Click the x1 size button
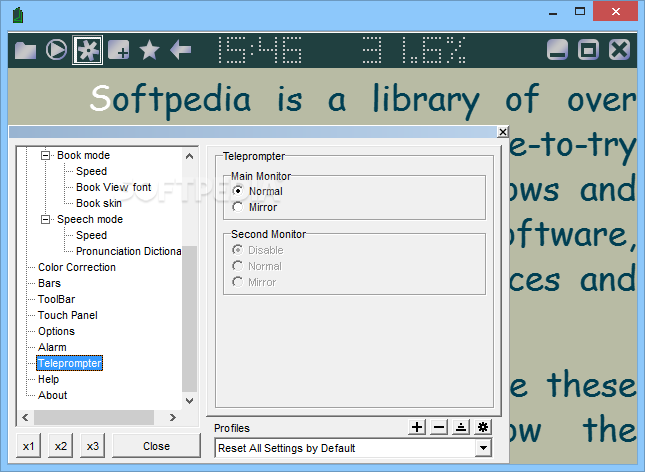 coord(28,446)
